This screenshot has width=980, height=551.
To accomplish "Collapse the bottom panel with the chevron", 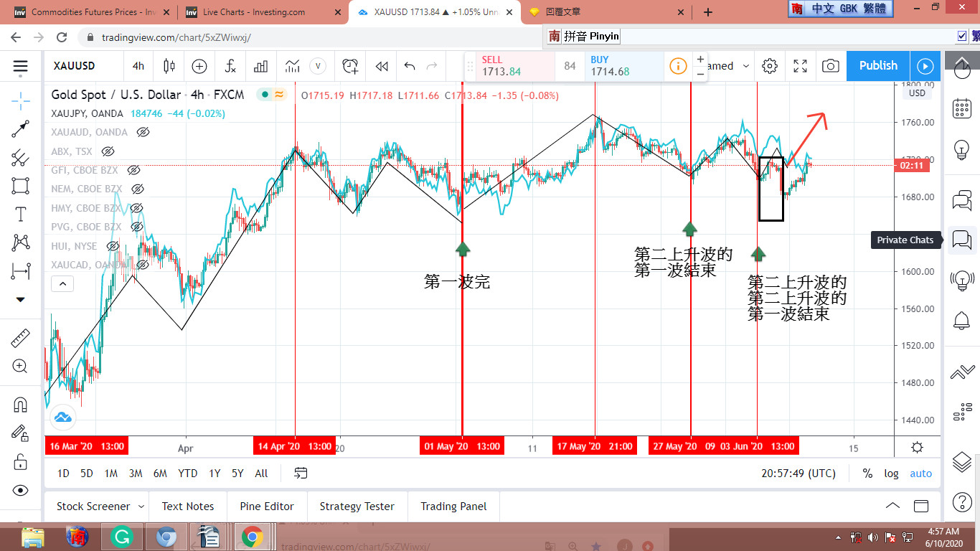I will coord(892,506).
